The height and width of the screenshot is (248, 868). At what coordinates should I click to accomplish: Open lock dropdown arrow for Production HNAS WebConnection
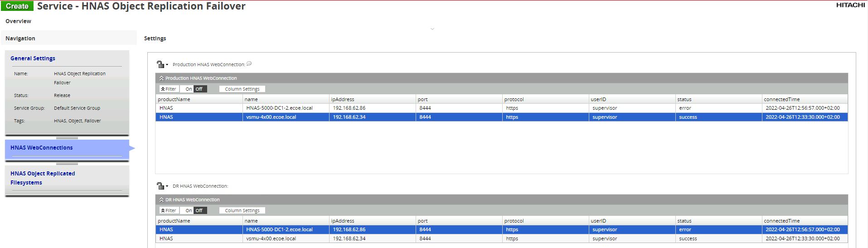tap(167, 65)
